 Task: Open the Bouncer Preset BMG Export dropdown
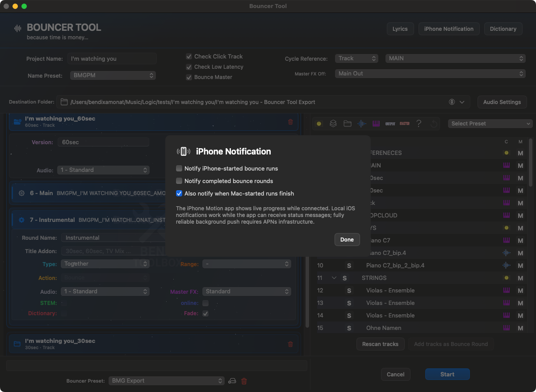167,381
